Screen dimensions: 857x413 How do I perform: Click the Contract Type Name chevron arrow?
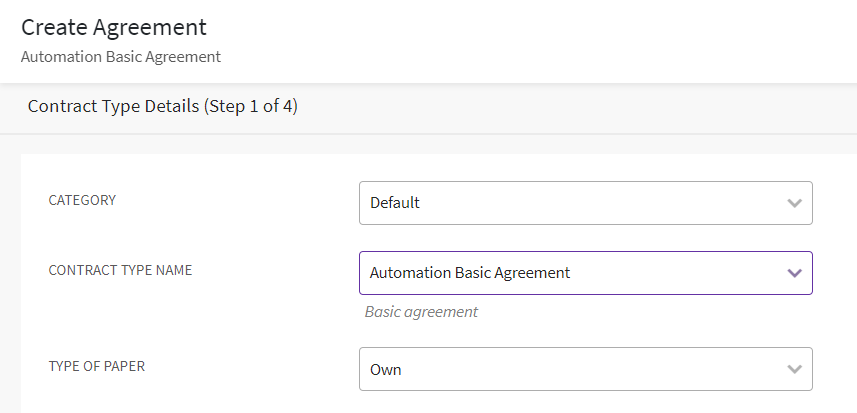[794, 273]
